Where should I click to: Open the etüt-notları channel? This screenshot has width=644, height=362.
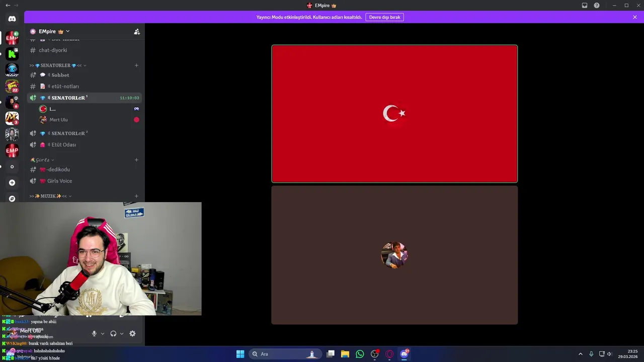[x=85, y=86]
